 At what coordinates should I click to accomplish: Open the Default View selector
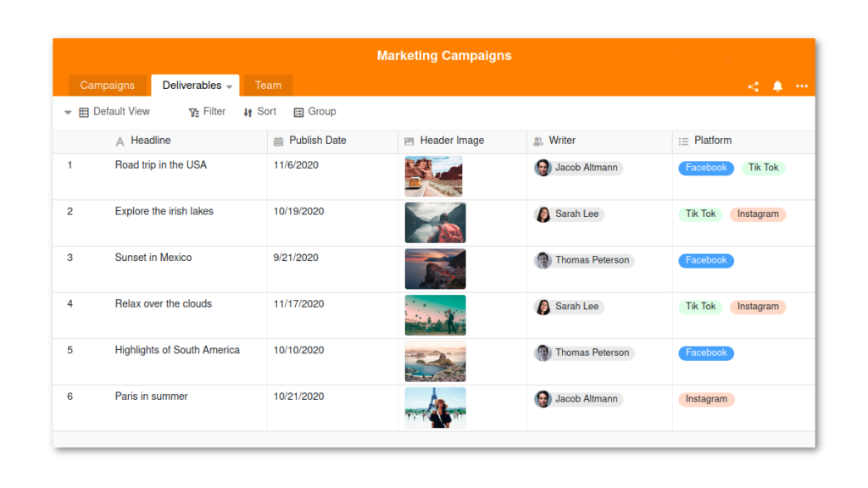[x=114, y=112]
